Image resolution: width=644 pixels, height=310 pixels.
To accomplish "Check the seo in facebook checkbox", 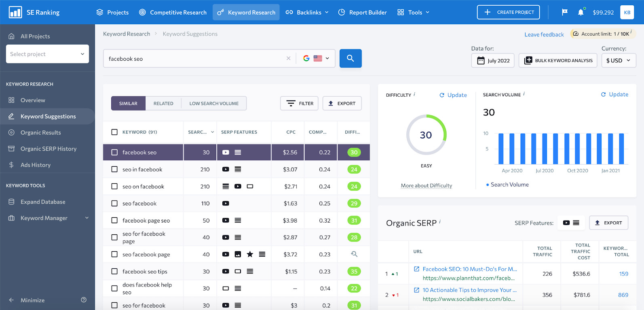I will [x=114, y=170].
